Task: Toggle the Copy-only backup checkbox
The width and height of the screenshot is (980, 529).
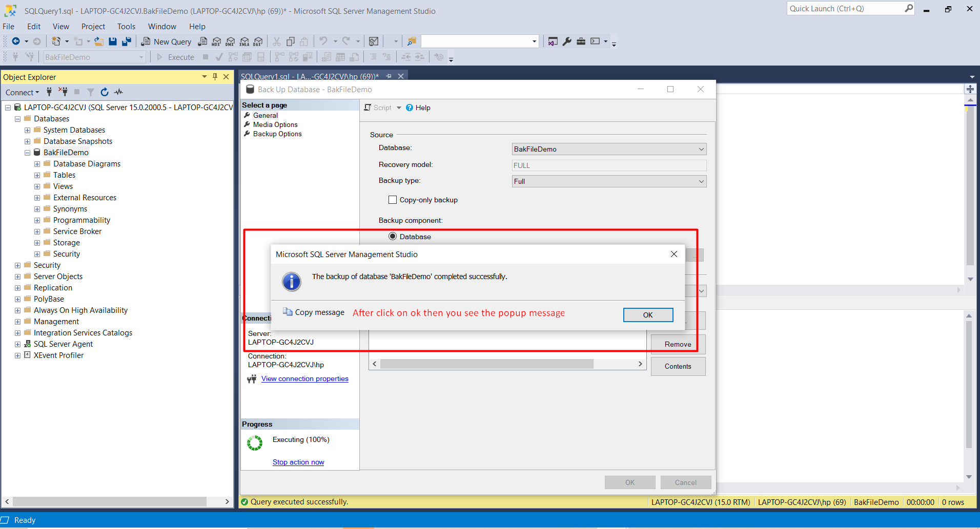Action: (393, 200)
